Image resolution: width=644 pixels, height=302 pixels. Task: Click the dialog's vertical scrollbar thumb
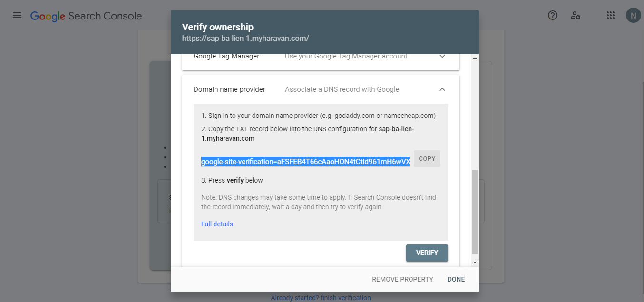(x=475, y=212)
